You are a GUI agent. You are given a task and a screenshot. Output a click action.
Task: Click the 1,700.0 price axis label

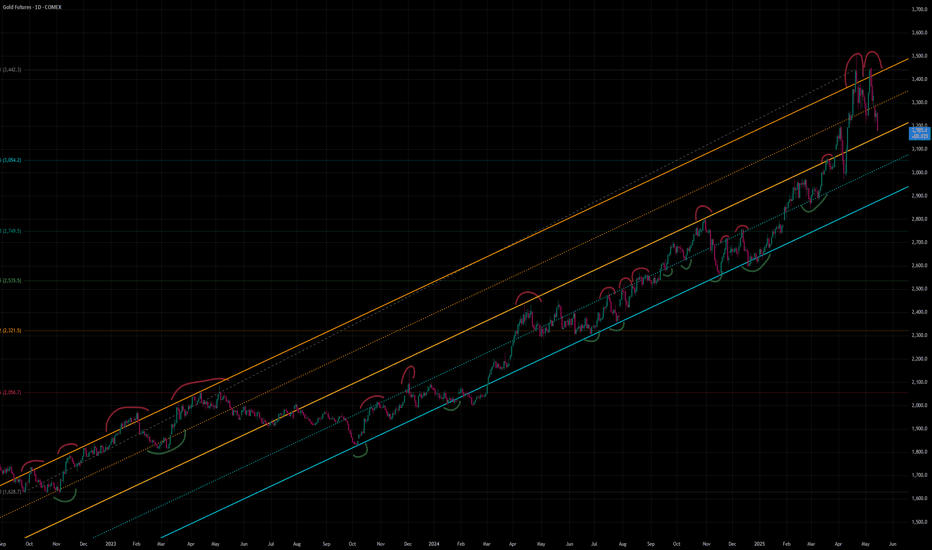[x=920, y=475]
